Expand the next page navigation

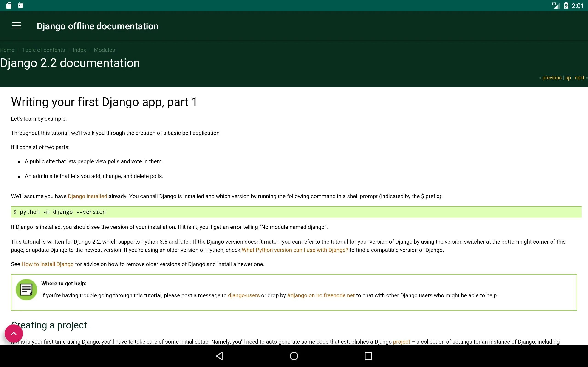tap(579, 77)
